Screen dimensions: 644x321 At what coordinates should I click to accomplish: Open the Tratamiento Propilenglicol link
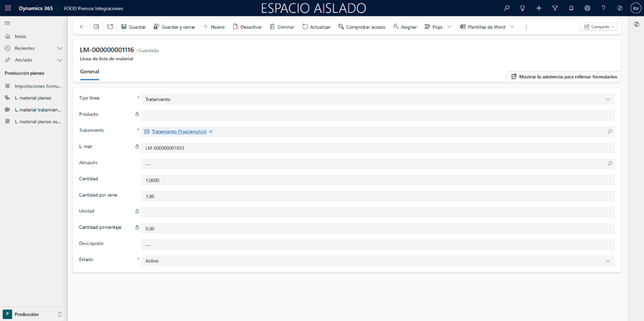(178, 132)
